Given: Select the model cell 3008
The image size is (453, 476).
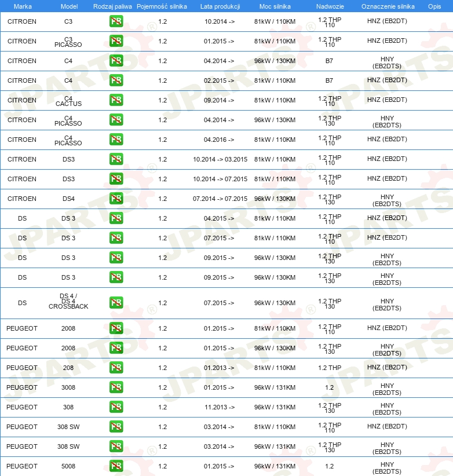Looking at the screenshot, I should click(x=68, y=387).
